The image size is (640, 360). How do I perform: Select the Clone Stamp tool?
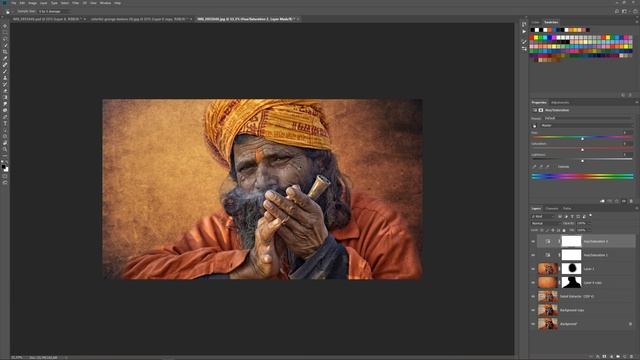[5, 78]
